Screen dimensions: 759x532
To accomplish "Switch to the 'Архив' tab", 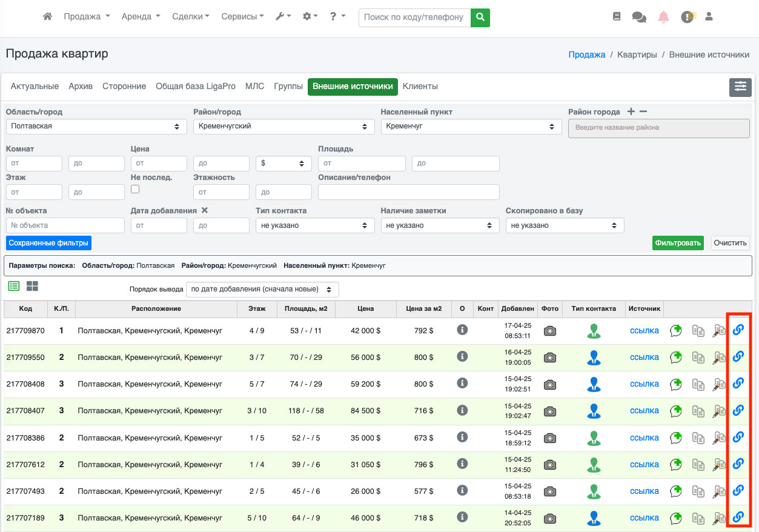I will (x=81, y=87).
